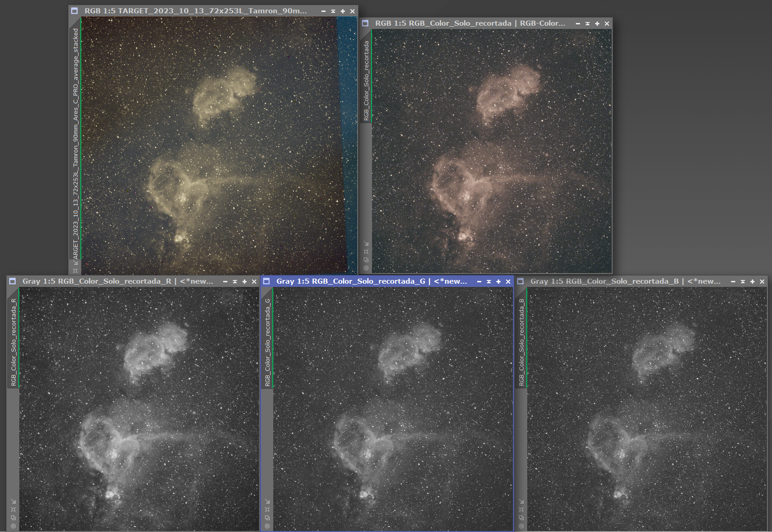The image size is (772, 532).
Task: Click the window menu icon of the TARGET_2023_10_13 window
Action: tap(74, 11)
